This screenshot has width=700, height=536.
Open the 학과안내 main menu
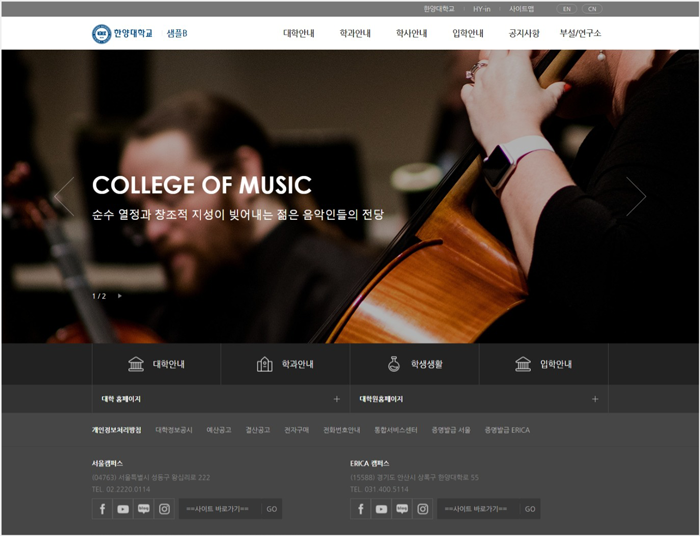[355, 34]
